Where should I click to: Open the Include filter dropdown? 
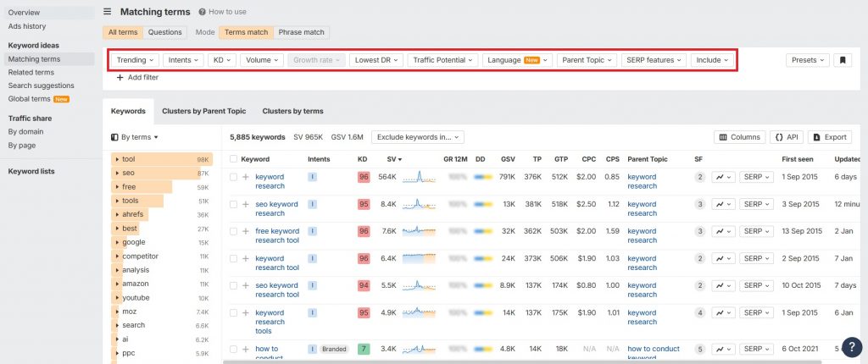(x=712, y=60)
